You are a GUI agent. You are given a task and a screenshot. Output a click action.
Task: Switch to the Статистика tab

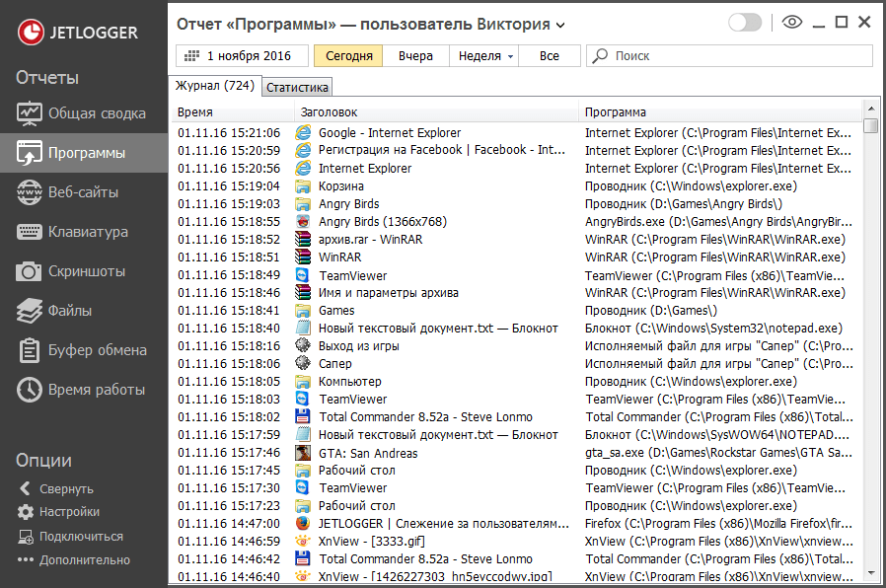pos(297,88)
